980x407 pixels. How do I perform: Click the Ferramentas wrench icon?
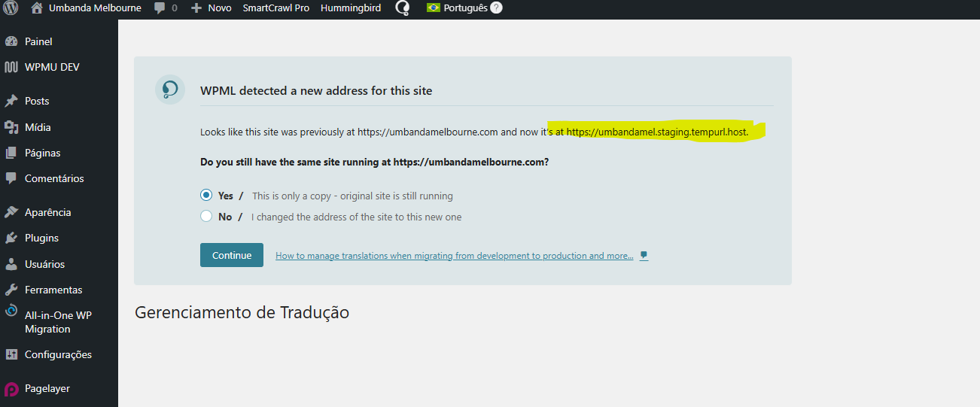point(11,290)
